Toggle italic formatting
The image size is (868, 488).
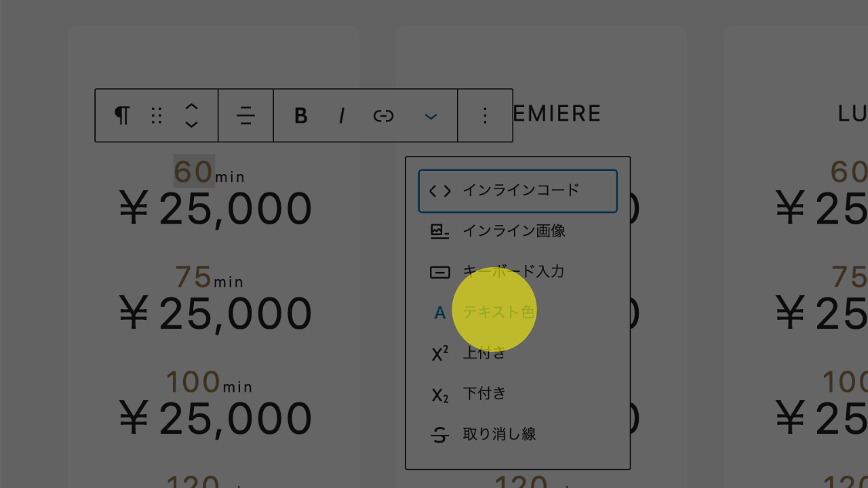[x=342, y=116]
